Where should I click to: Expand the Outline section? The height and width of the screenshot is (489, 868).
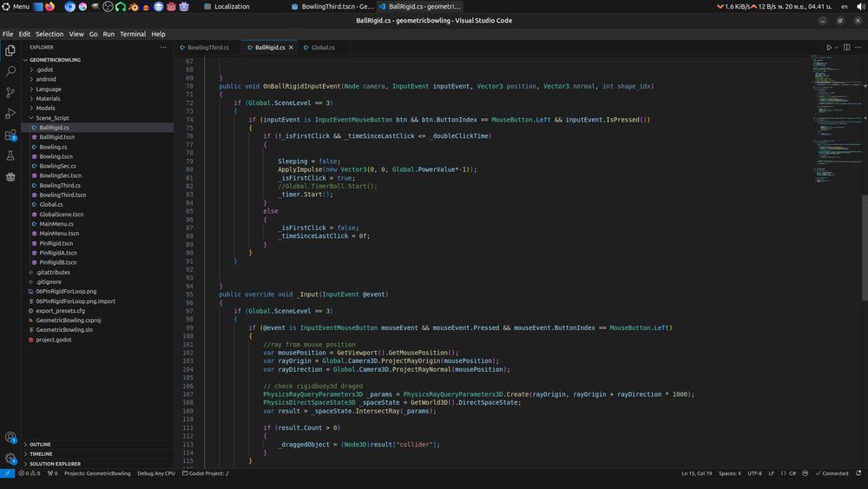click(40, 444)
